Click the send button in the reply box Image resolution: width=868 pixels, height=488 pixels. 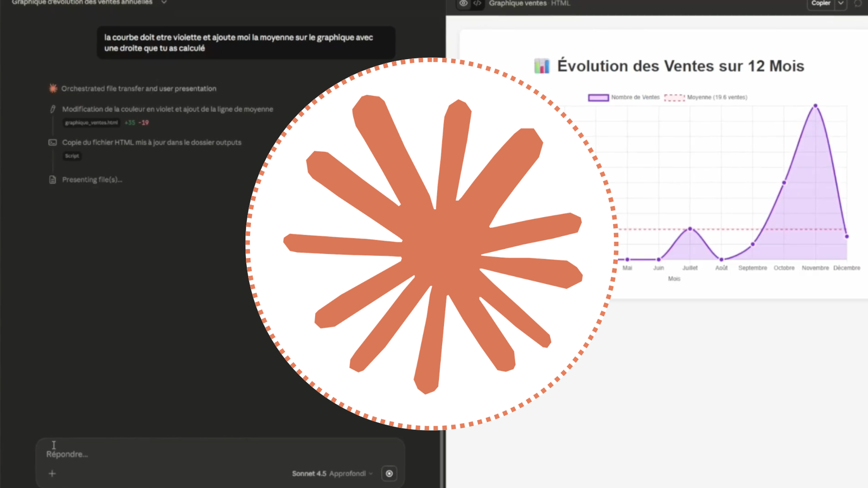(x=389, y=473)
